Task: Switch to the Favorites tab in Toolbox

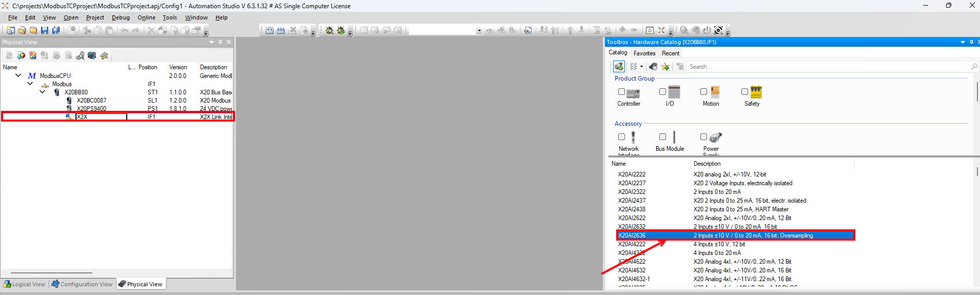Action: [x=644, y=53]
